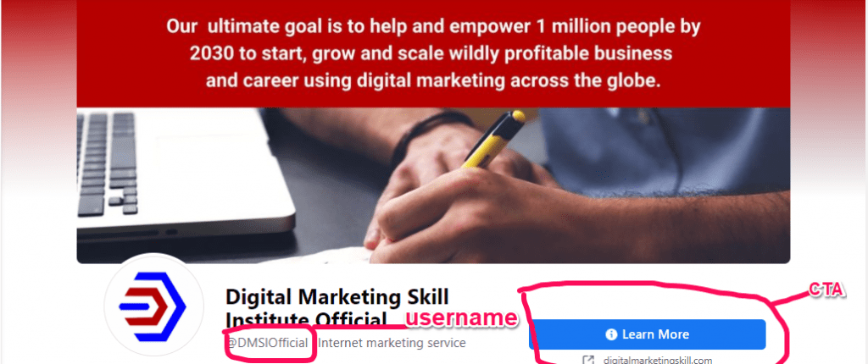This screenshot has height=364, width=868.
Task: Click the pink 'username' annotation label
Action: [x=462, y=318]
